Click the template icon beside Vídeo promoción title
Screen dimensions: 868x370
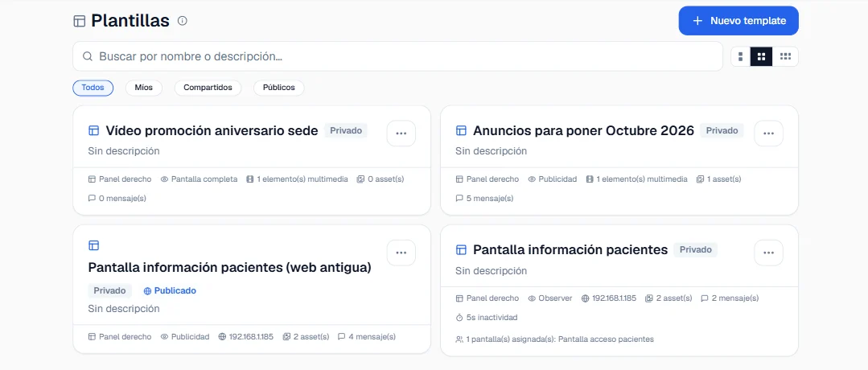93,131
